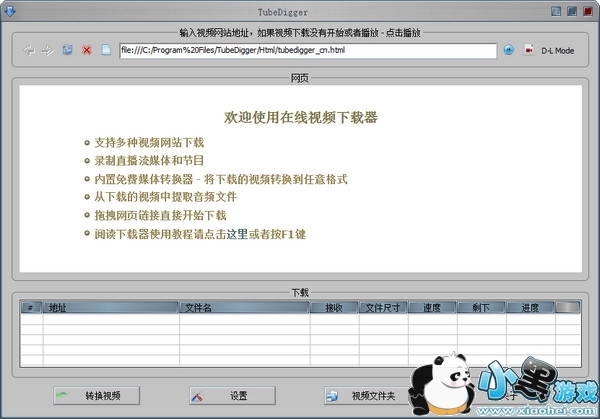Toggle D-L Mode
This screenshot has width=600, height=419.
(x=558, y=51)
